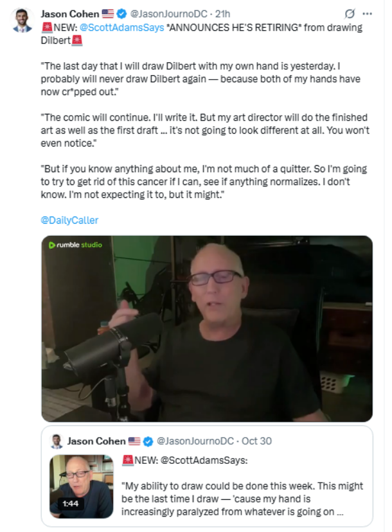Click @JasonJournoDC handle in quoted post
This screenshot has width=392, height=532.
coord(193,441)
